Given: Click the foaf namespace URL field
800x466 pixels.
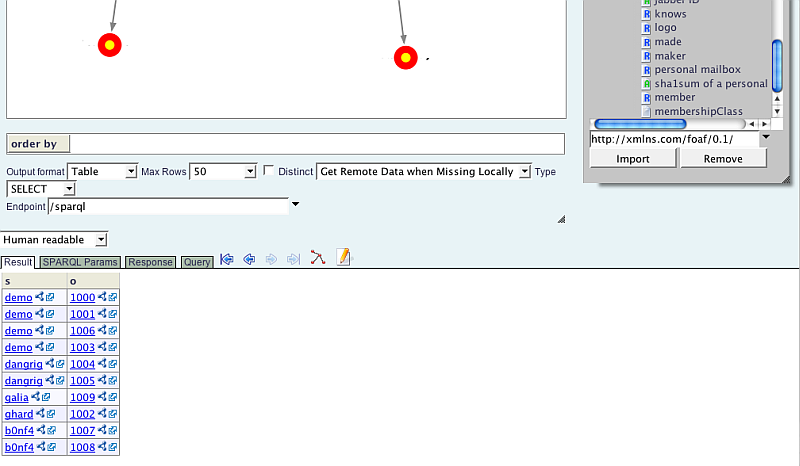Looking at the screenshot, I should (674, 139).
